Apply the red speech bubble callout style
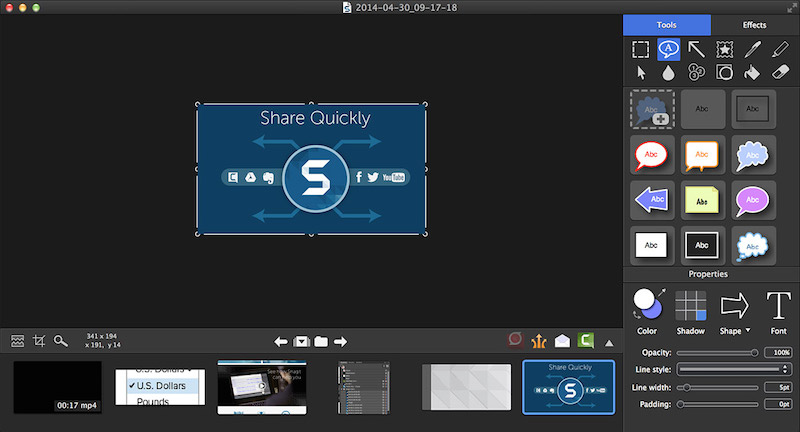Screen dimensions: 800x432 (x=651, y=156)
